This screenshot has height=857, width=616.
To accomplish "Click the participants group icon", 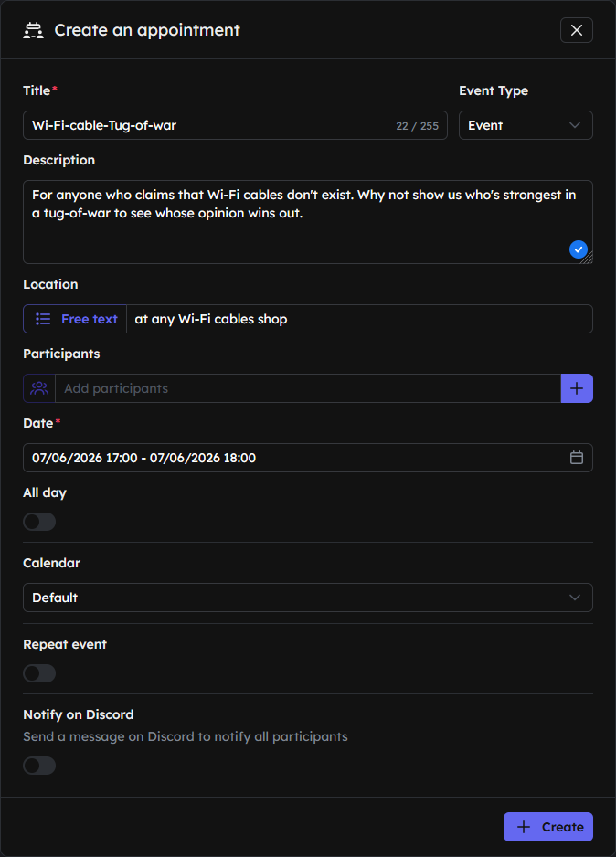I will 39,388.
